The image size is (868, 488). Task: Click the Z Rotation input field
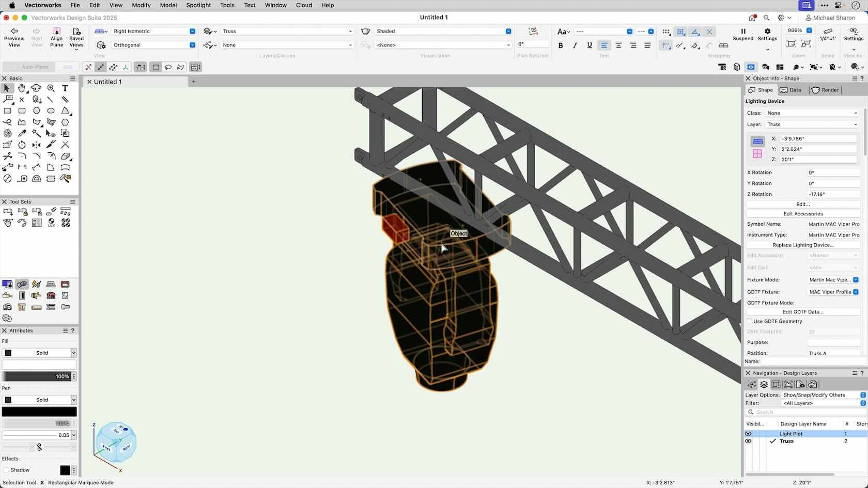point(833,194)
